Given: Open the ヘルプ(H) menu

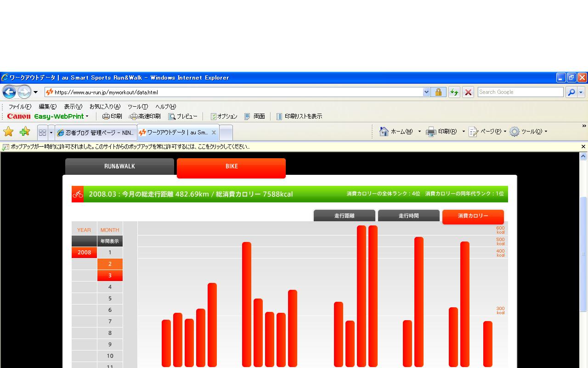Looking at the screenshot, I should tap(165, 106).
